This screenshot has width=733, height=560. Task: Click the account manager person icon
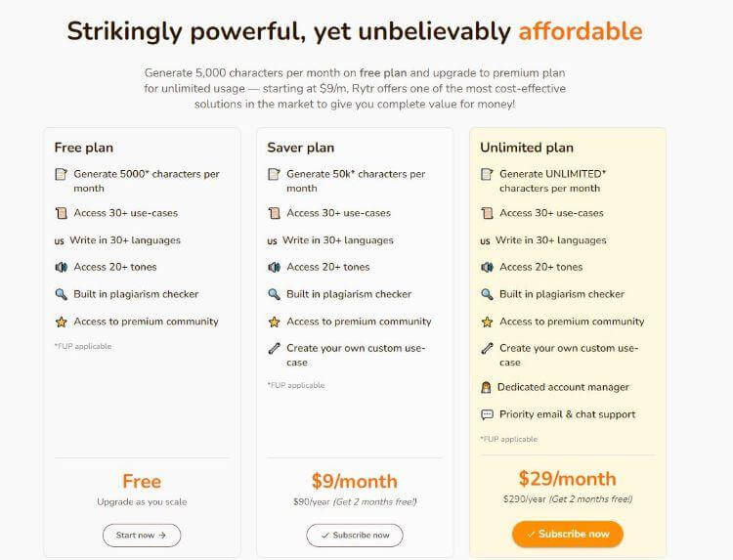(x=486, y=388)
